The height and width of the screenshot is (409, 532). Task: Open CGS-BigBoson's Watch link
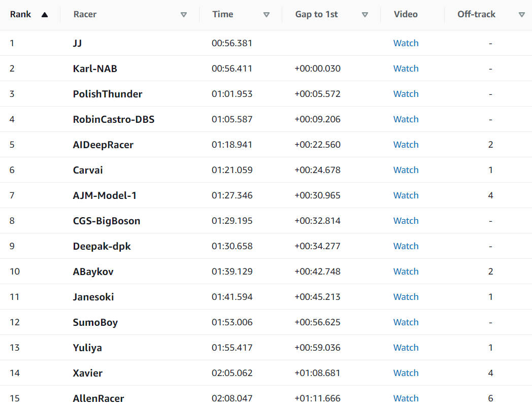(x=406, y=221)
